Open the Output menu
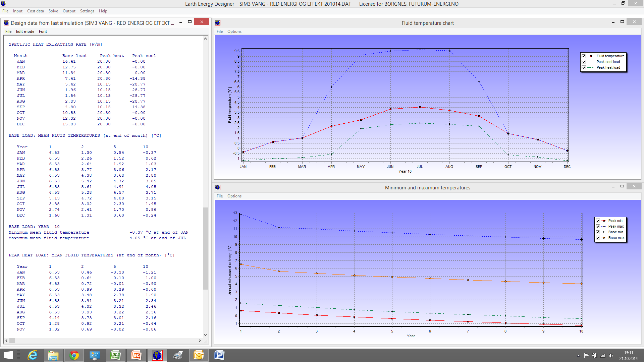644x362 pixels. coord(69,11)
